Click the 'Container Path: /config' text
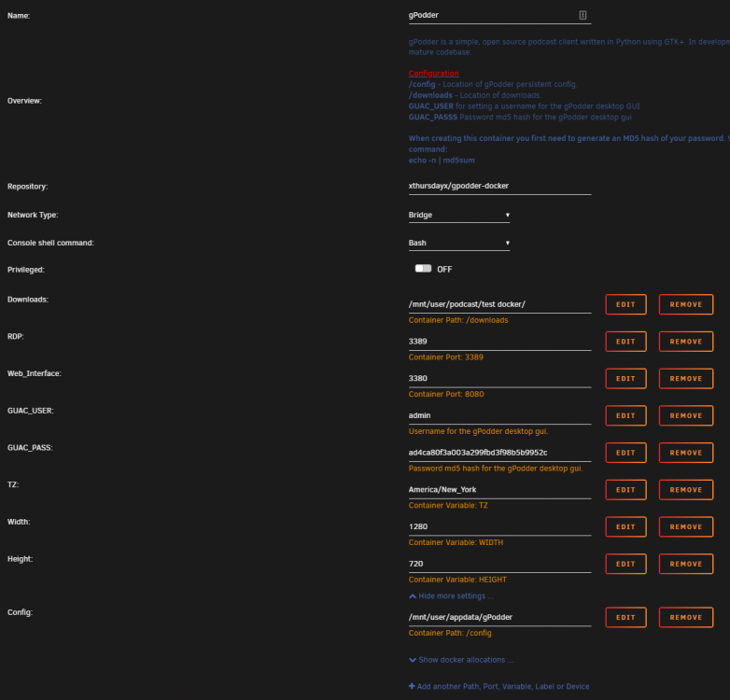The image size is (730, 700). click(x=450, y=633)
